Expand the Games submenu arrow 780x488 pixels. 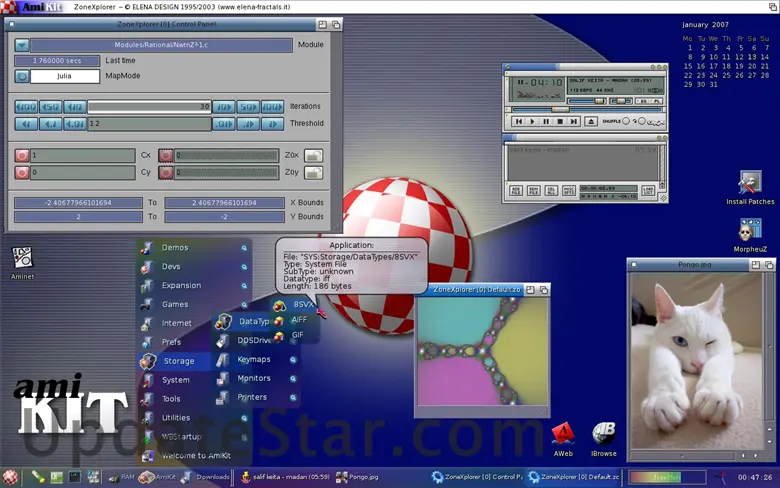click(244, 304)
